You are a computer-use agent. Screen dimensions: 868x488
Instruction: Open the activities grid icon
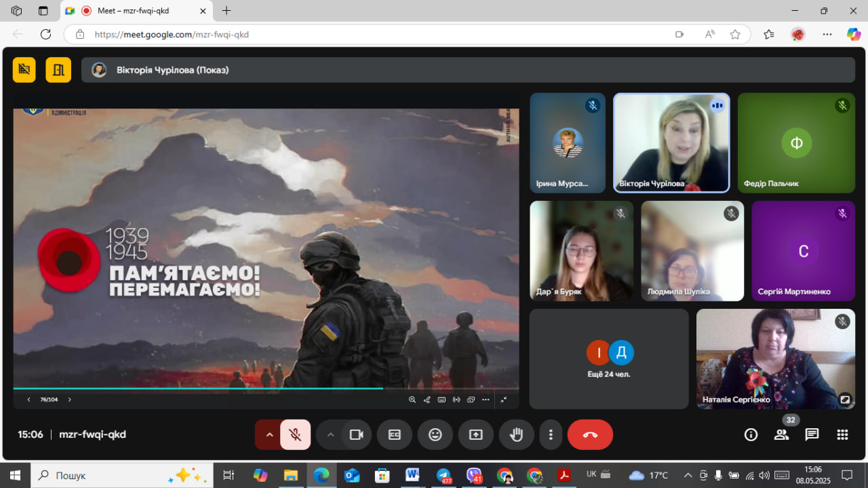tap(842, 434)
